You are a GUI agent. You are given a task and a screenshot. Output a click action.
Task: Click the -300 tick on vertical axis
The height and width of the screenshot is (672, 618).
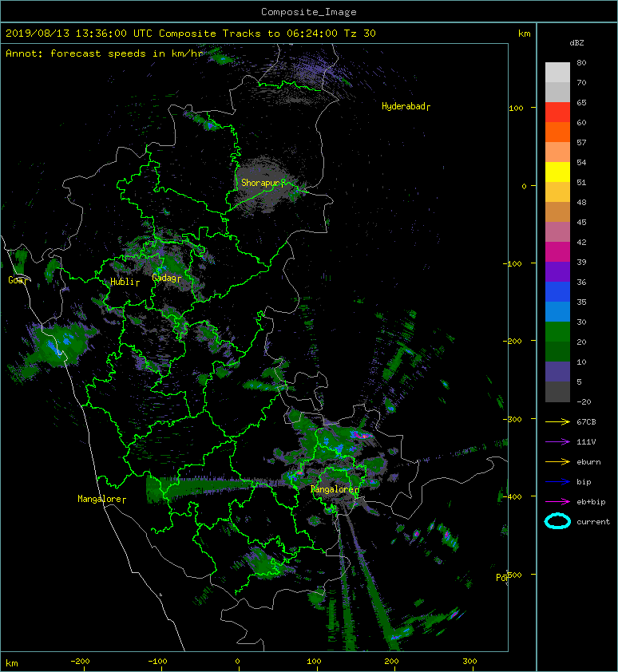point(513,419)
